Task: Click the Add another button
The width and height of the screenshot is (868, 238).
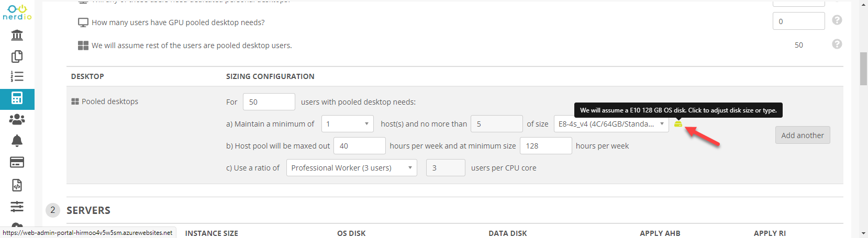Action: click(802, 135)
